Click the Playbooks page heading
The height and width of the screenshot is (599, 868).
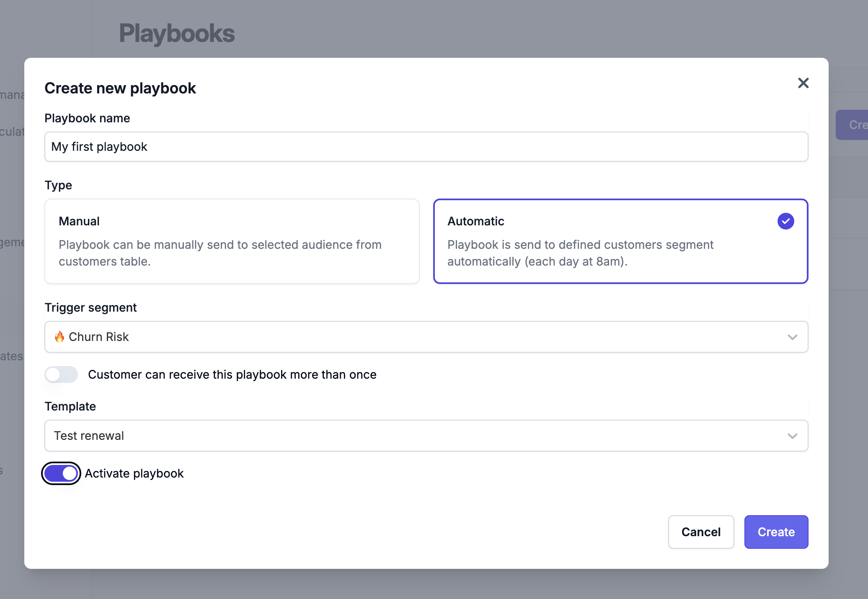coord(177,34)
